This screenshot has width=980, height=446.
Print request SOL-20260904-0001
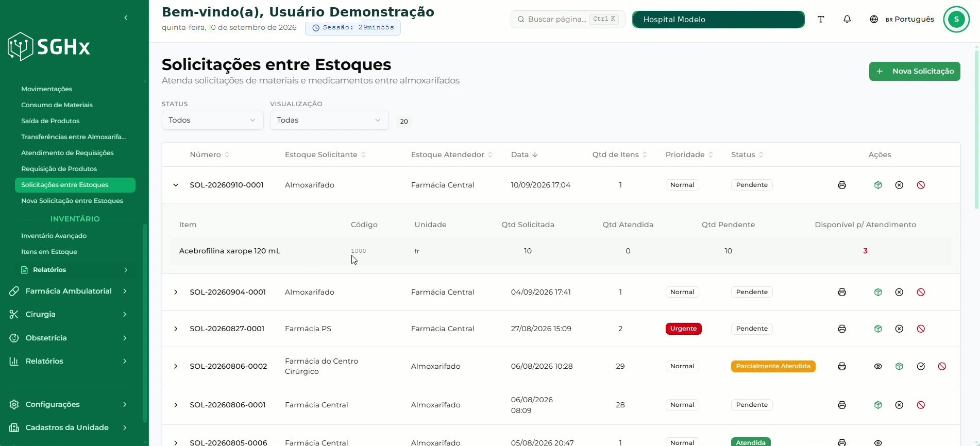point(842,292)
